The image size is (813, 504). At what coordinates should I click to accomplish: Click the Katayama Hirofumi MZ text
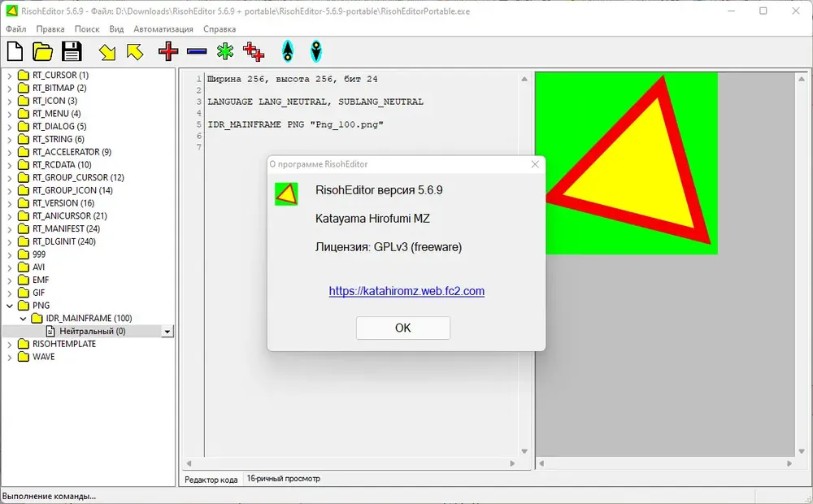372,219
